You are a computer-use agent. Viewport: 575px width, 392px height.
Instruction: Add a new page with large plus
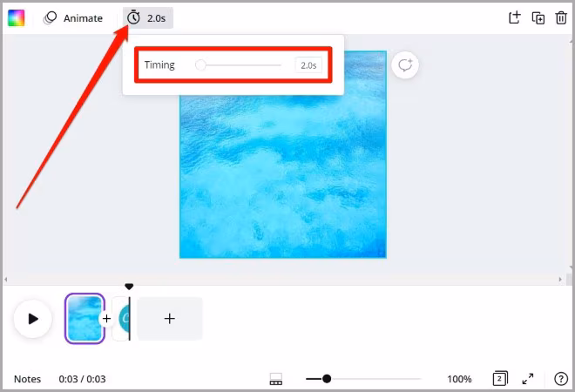point(169,318)
